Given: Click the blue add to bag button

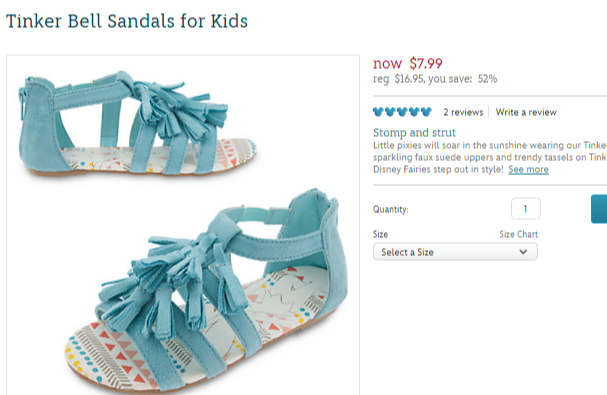Looking at the screenshot, I should coord(599,209).
